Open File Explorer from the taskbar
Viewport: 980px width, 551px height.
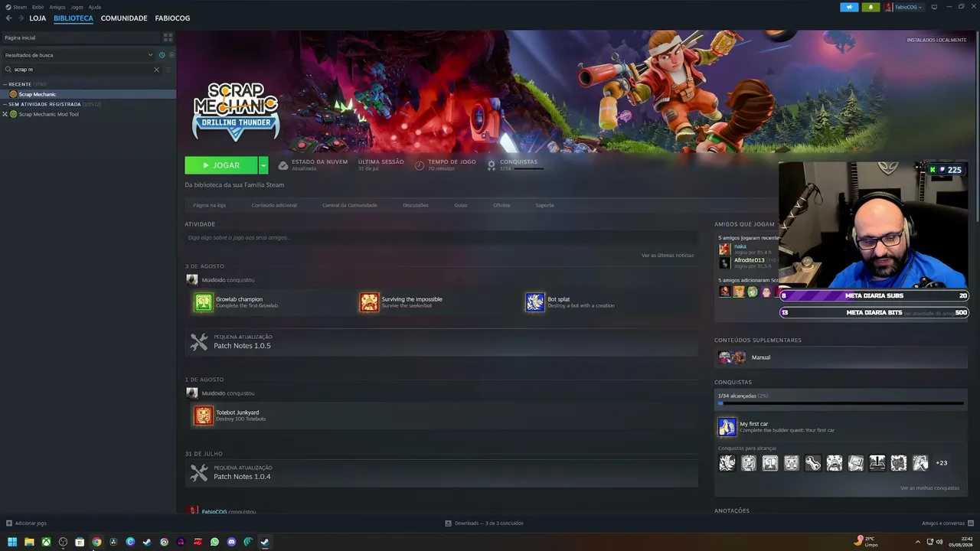(x=29, y=542)
